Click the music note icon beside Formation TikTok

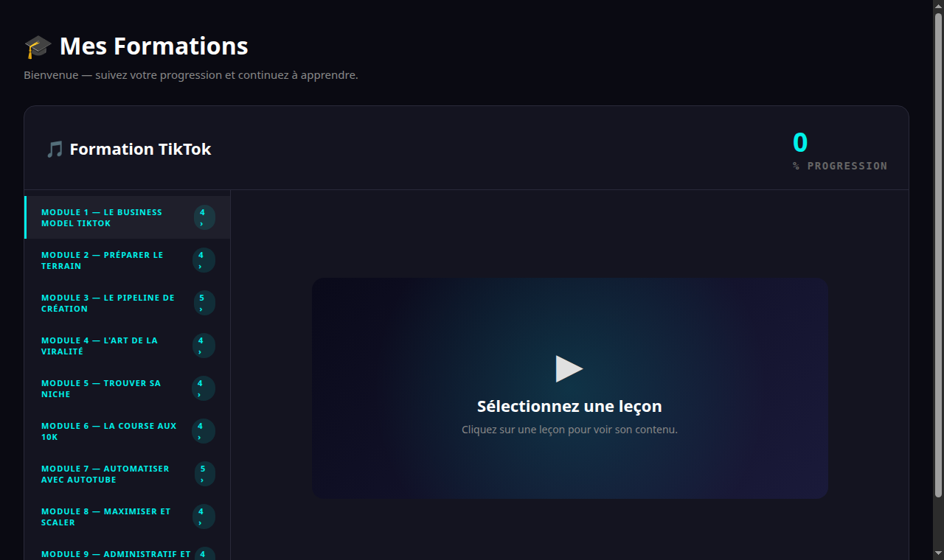55,150
